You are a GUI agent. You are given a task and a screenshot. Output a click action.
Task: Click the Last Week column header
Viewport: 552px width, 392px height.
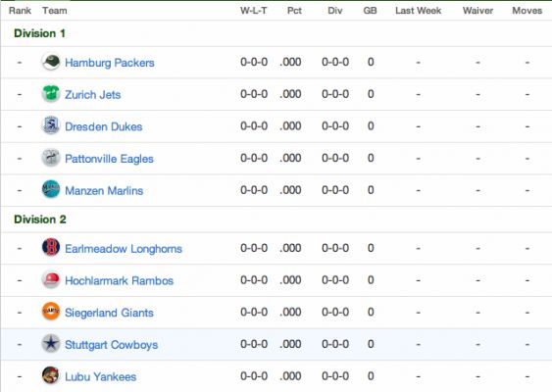pyautogui.click(x=418, y=11)
